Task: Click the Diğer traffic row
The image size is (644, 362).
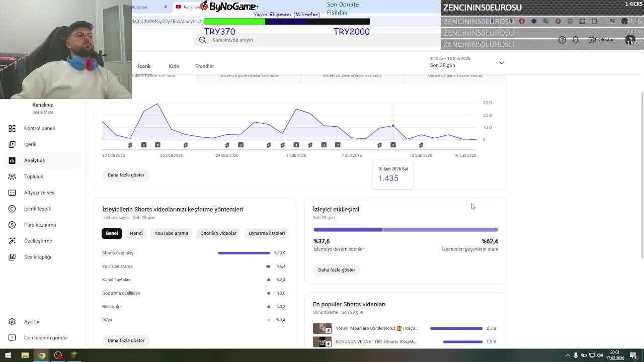Action: pyautogui.click(x=194, y=320)
